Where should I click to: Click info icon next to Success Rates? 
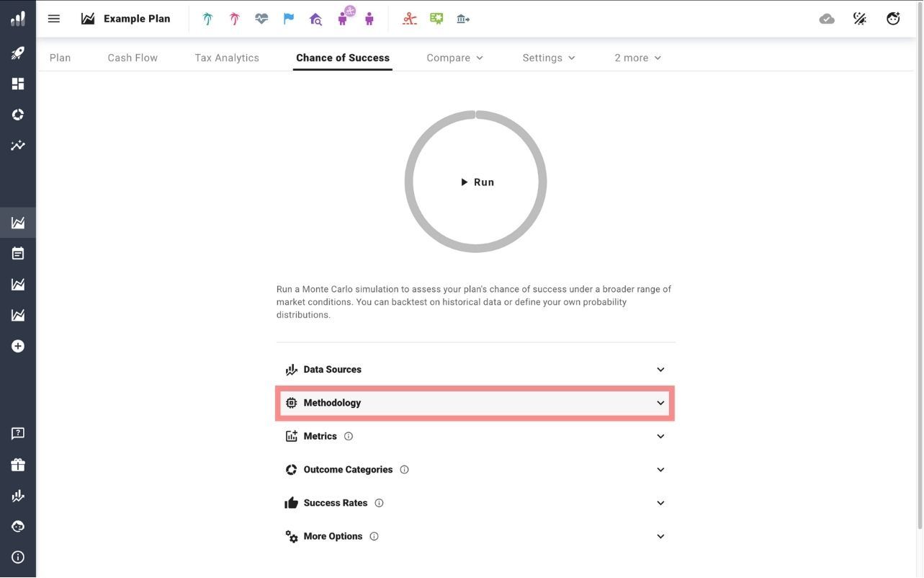pos(380,503)
